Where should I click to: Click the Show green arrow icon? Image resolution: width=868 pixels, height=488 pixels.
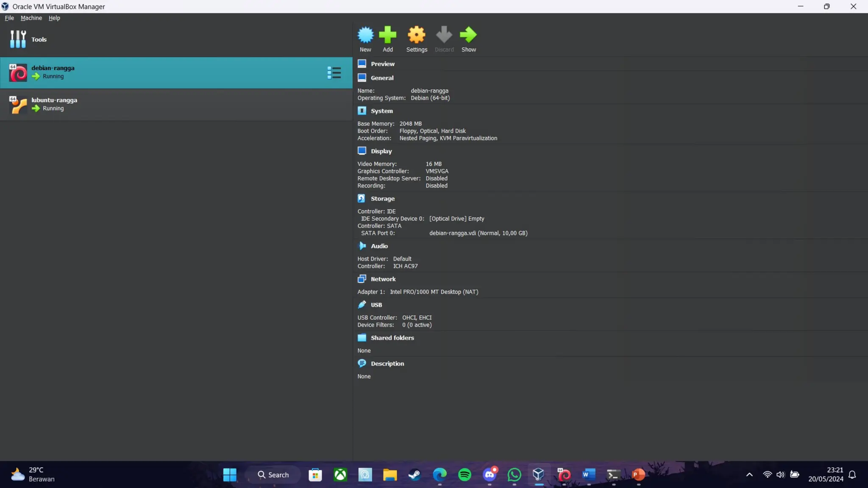(468, 35)
